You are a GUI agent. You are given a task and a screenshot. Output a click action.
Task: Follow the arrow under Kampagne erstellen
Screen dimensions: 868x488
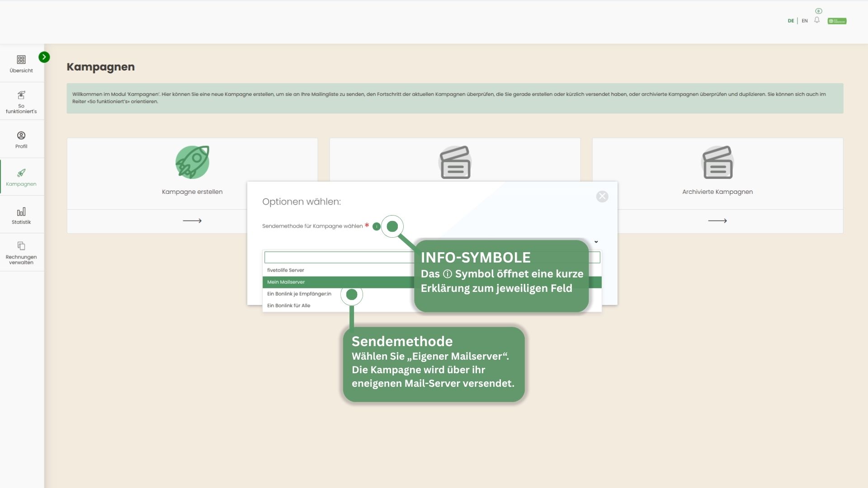click(192, 221)
